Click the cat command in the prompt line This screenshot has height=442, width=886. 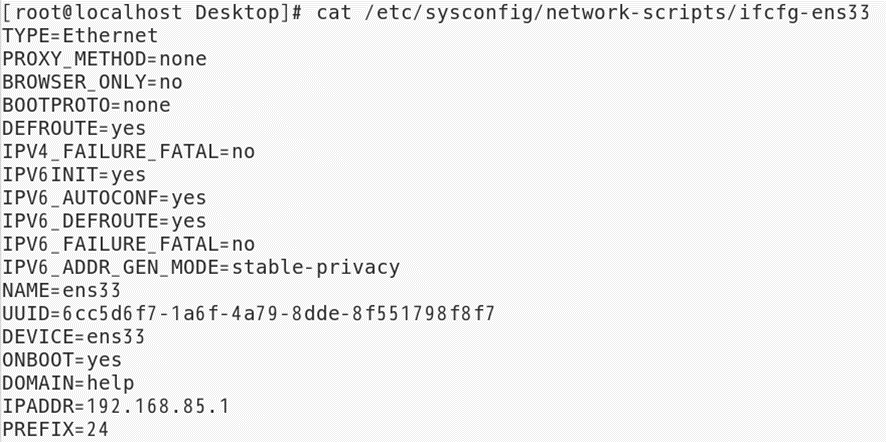click(334, 14)
